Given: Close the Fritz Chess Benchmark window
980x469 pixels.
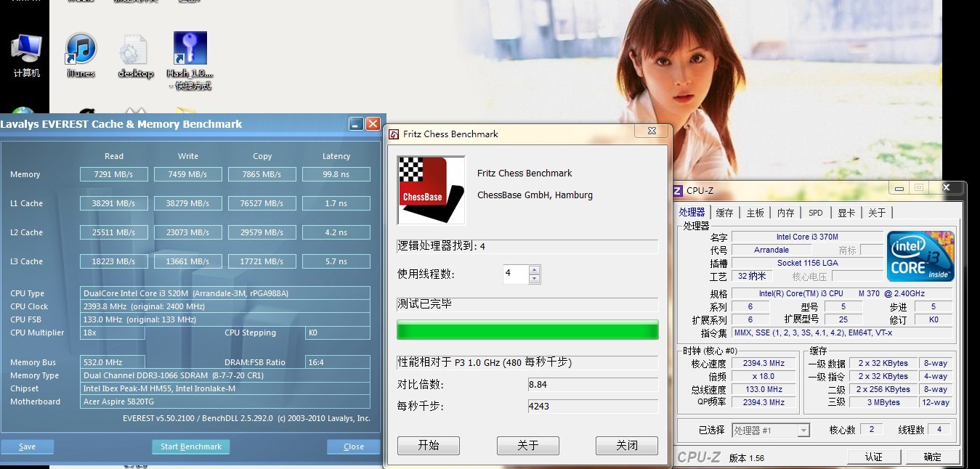Looking at the screenshot, I should pos(651,131).
